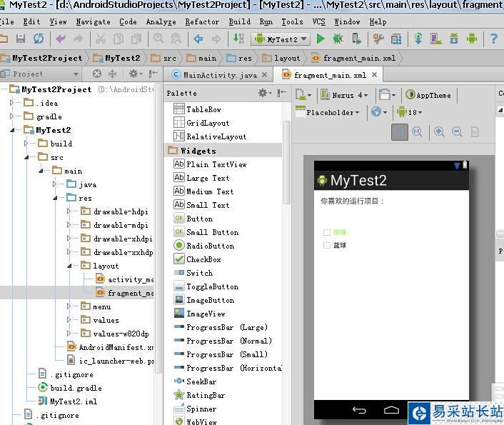Click the Copy toolbar icon
Viewport: 504px width, 425px height.
click(x=119, y=39)
